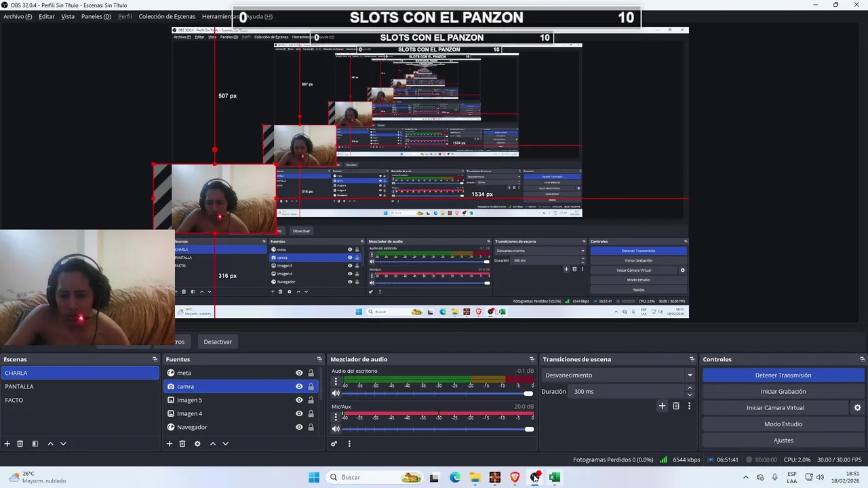Add a new scene transition
The height and width of the screenshot is (488, 868).
coord(663,406)
